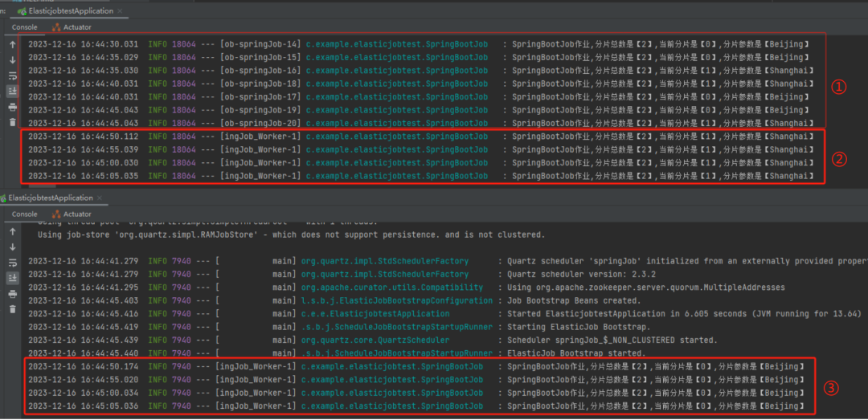Click log line timestamped 16:45:00.034
The image size is (868, 420).
tap(416, 393)
